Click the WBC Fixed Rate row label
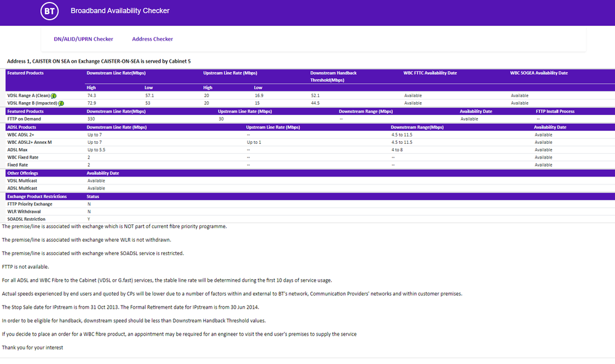The height and width of the screenshot is (364, 615). tap(23, 157)
